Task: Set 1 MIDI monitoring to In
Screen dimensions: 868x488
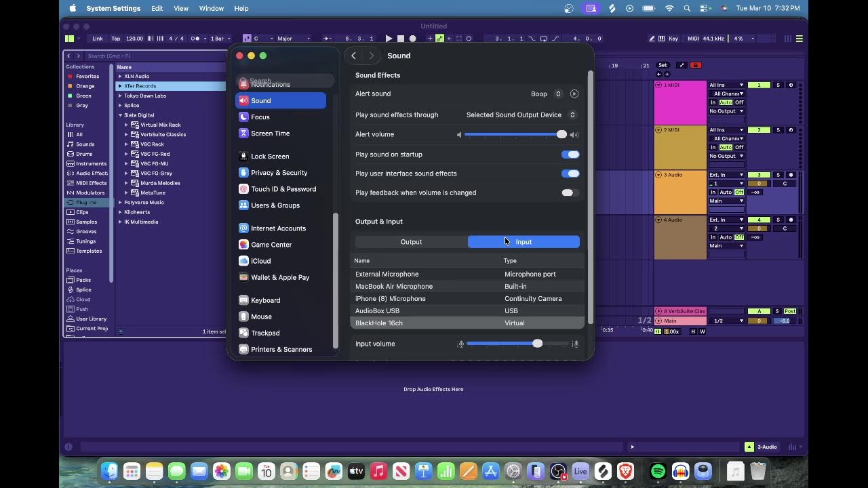Action: click(x=713, y=102)
